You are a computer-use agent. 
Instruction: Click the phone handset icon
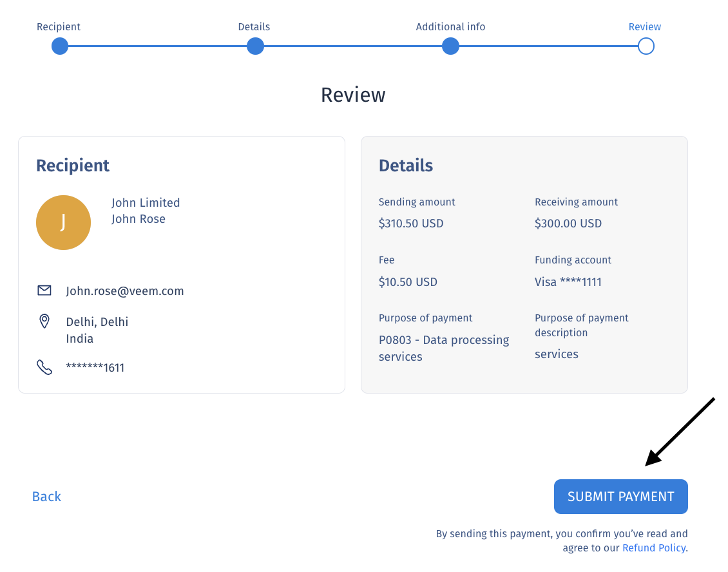(44, 367)
